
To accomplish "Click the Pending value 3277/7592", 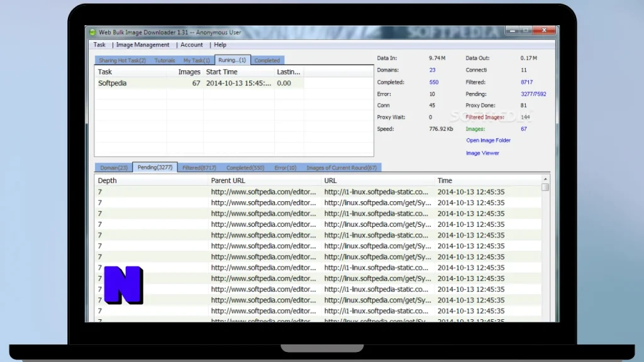I will (533, 94).
